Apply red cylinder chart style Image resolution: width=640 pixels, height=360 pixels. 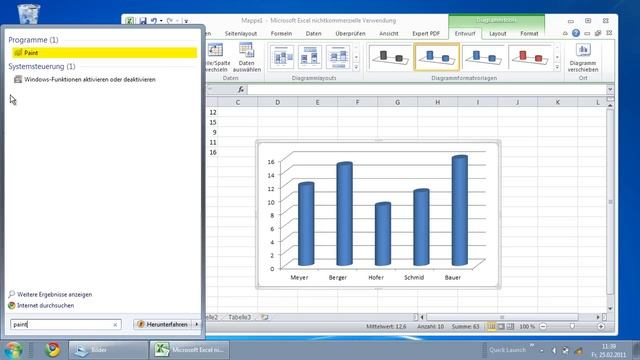pos(530,57)
